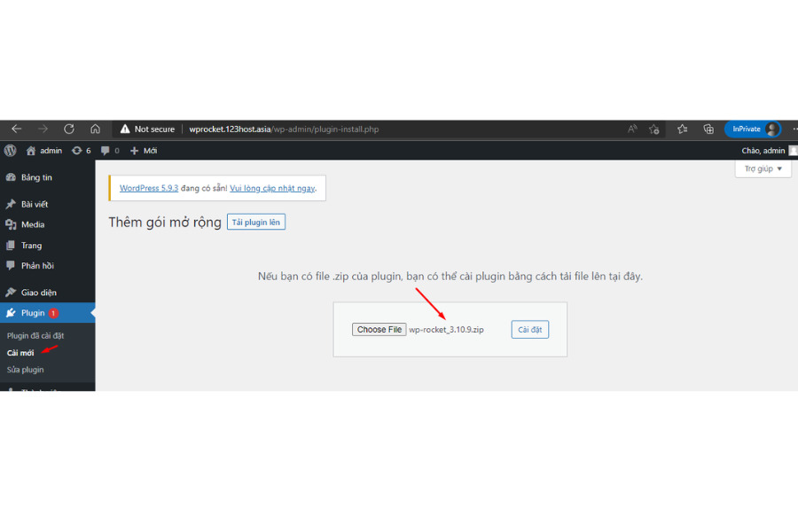Viewport: 798px width, 532px height.
Task: Open Media library in sidebar
Action: (x=33, y=224)
